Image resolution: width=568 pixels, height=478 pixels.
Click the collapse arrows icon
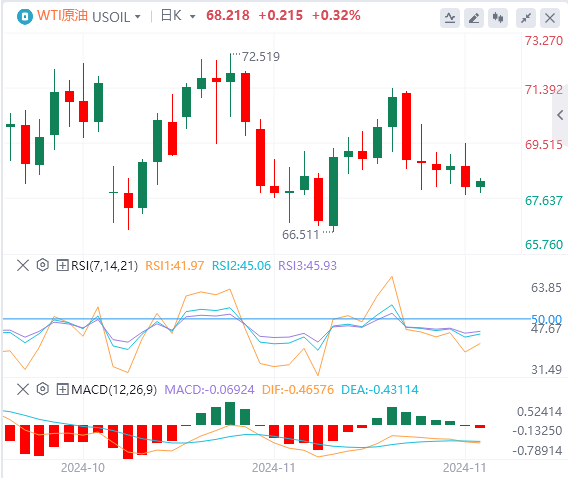coord(526,18)
